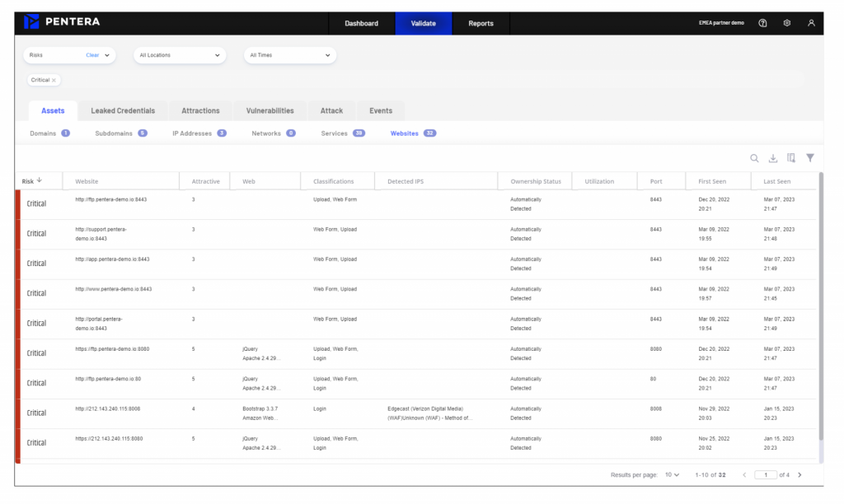Expand the Risks filter dropdown
Image resolution: width=844 pixels, height=504 pixels.
[108, 55]
